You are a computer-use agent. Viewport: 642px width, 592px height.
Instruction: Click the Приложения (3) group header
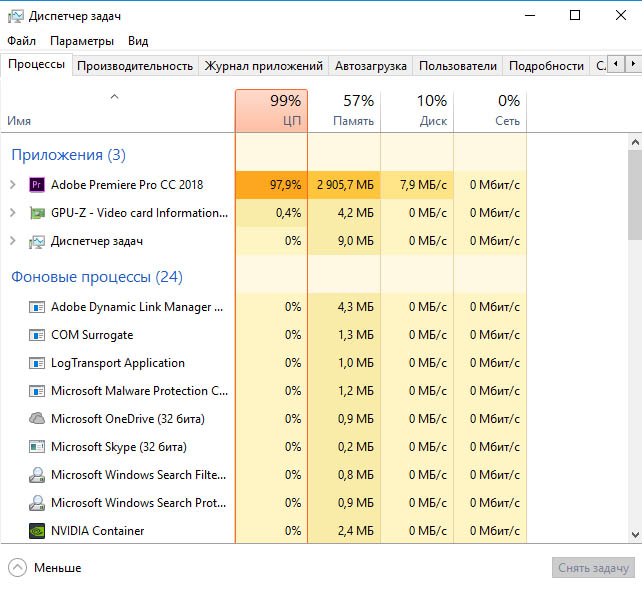68,155
